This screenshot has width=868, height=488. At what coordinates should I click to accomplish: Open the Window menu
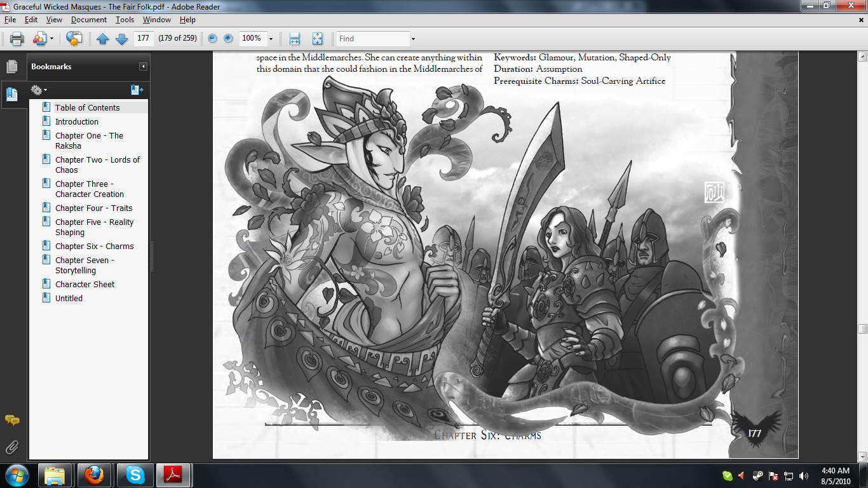[x=156, y=20]
